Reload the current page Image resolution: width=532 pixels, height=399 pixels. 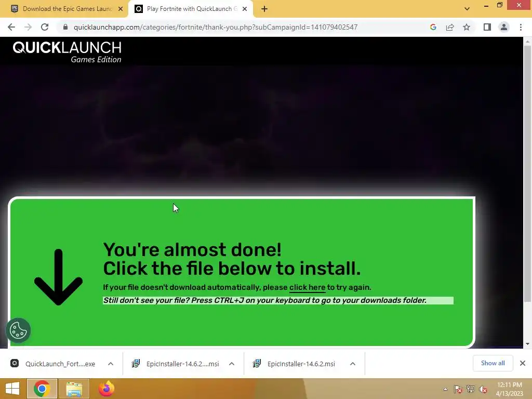[45, 27]
